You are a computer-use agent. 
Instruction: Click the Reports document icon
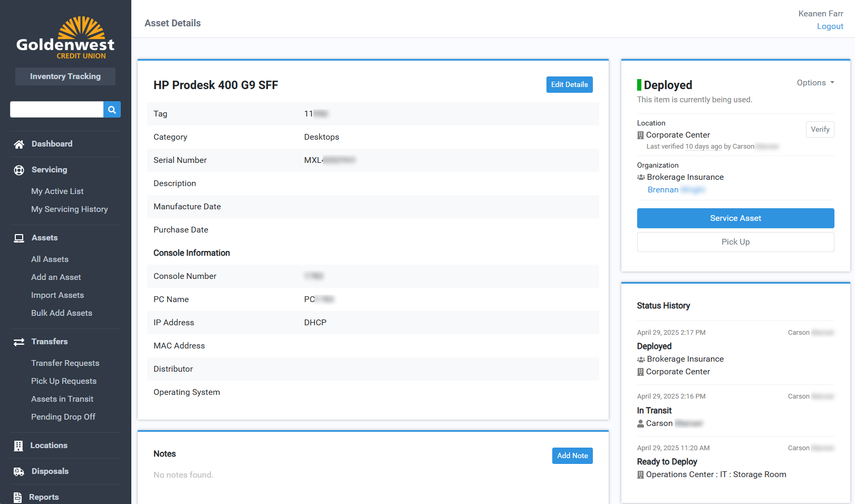coord(18,497)
